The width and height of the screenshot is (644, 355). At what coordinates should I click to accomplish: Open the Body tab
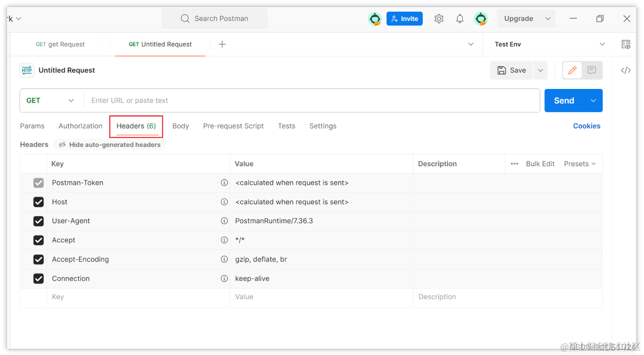click(x=181, y=126)
